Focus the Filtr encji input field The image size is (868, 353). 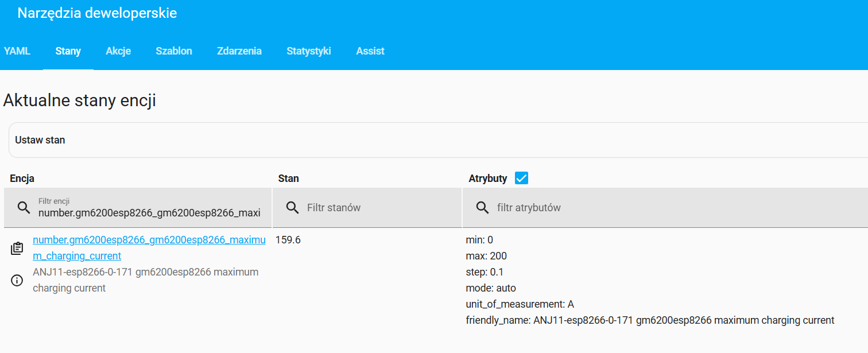point(149,213)
